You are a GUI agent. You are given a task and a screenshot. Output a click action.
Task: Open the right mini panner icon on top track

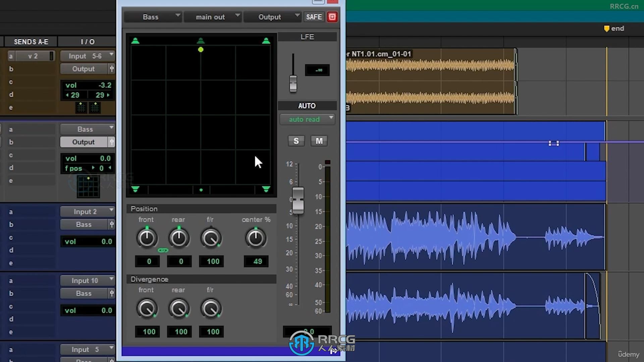click(95, 108)
